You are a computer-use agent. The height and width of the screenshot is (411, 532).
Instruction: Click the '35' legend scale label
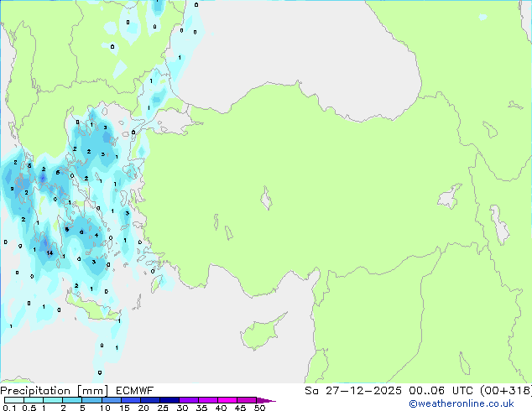pyautogui.click(x=201, y=408)
